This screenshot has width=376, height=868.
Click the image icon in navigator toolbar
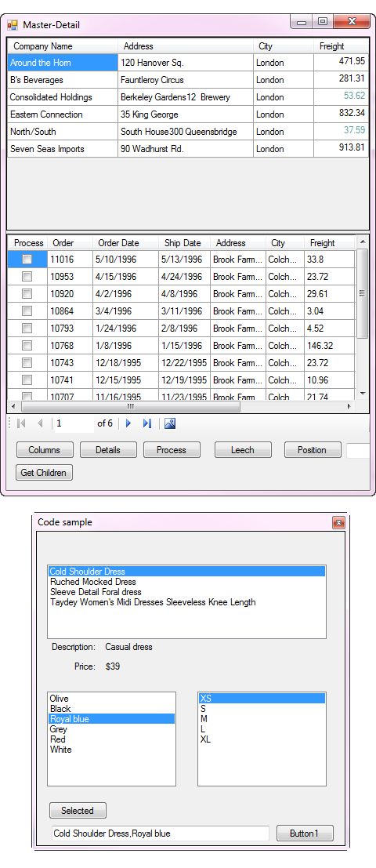[170, 423]
